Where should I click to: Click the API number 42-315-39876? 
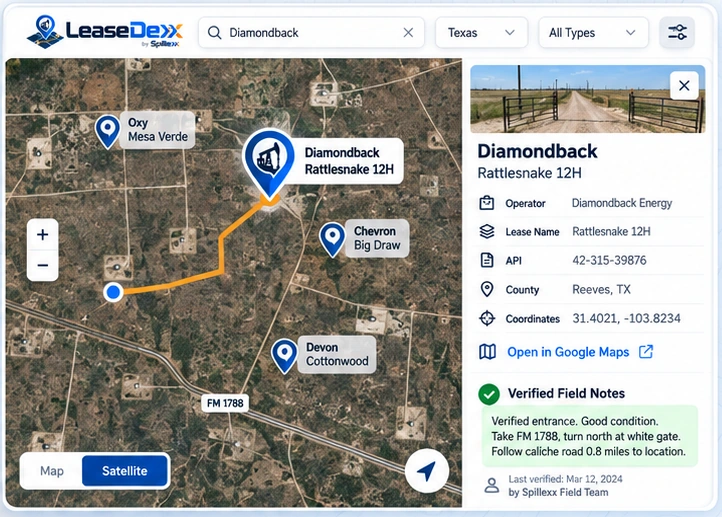click(609, 260)
